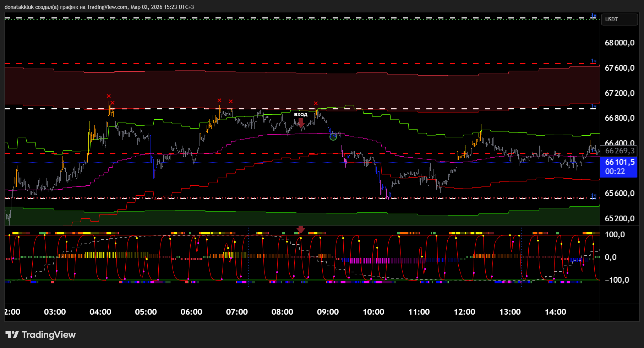644x348 pixels.
Task: Click the 1ч tag on the topmost dashed white line
Action: (x=593, y=15)
